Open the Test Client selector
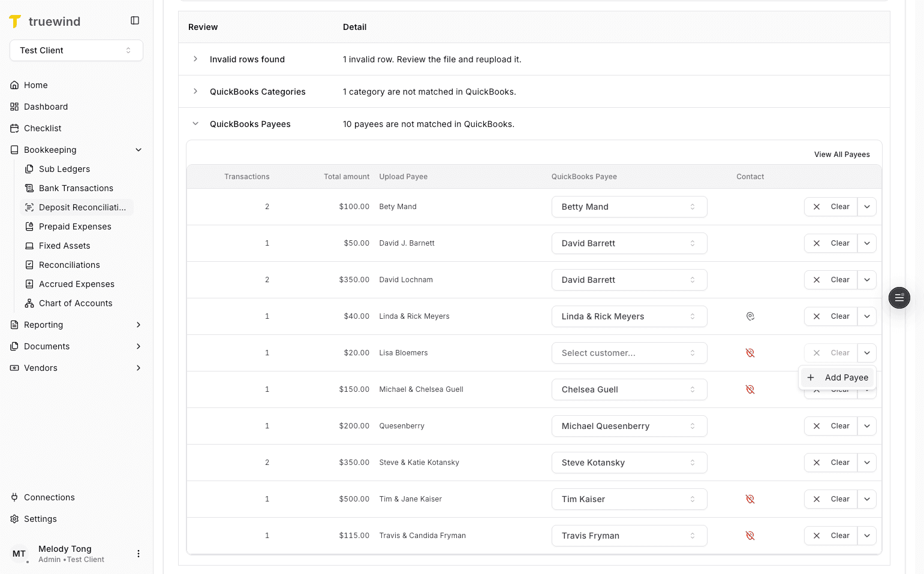Screen dimensions: 924x574 [76, 50]
